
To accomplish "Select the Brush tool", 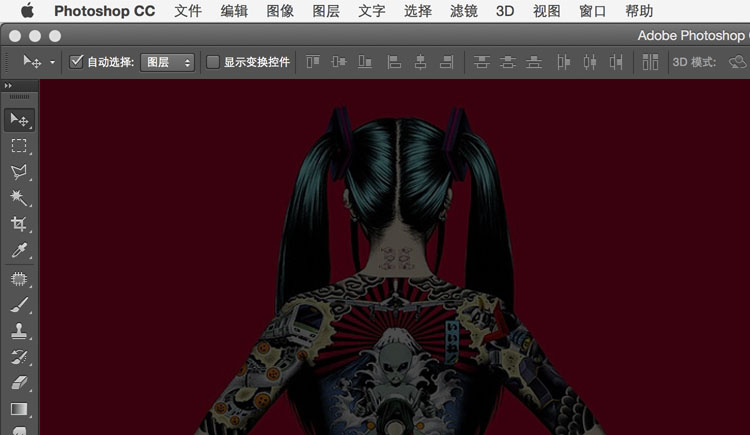I will coord(19,305).
